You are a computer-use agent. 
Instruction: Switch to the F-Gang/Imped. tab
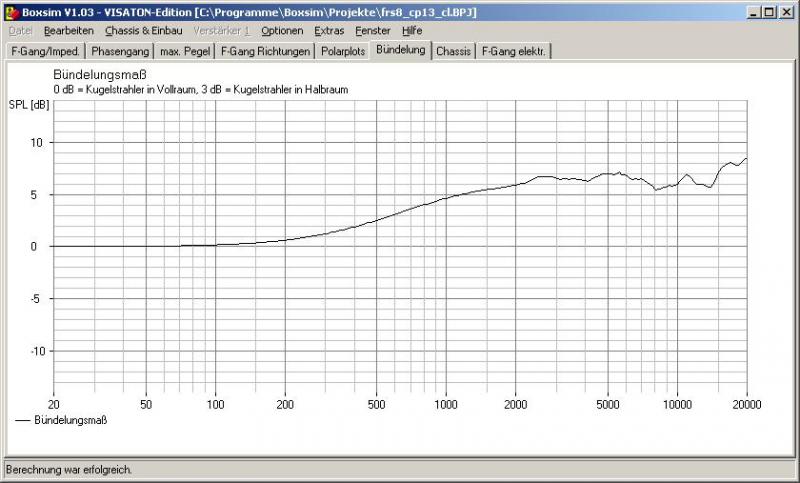click(x=44, y=51)
